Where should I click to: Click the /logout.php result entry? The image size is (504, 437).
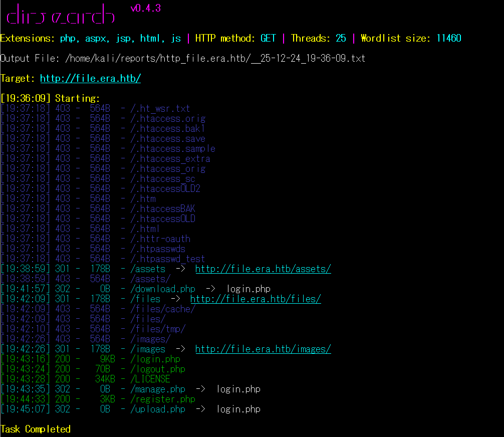click(158, 369)
